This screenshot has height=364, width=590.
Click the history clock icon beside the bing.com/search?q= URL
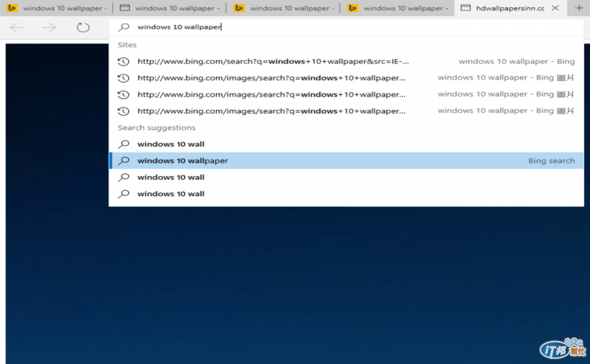click(123, 62)
